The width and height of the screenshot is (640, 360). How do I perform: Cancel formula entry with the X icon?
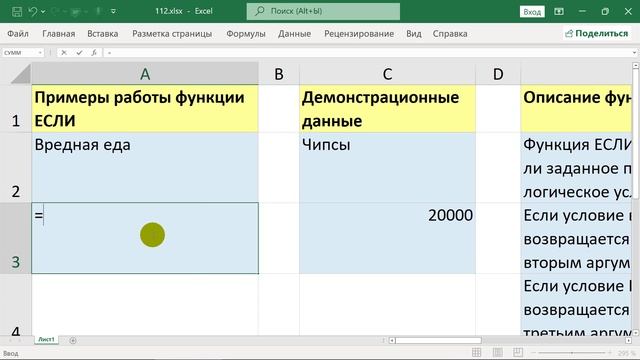(64, 53)
